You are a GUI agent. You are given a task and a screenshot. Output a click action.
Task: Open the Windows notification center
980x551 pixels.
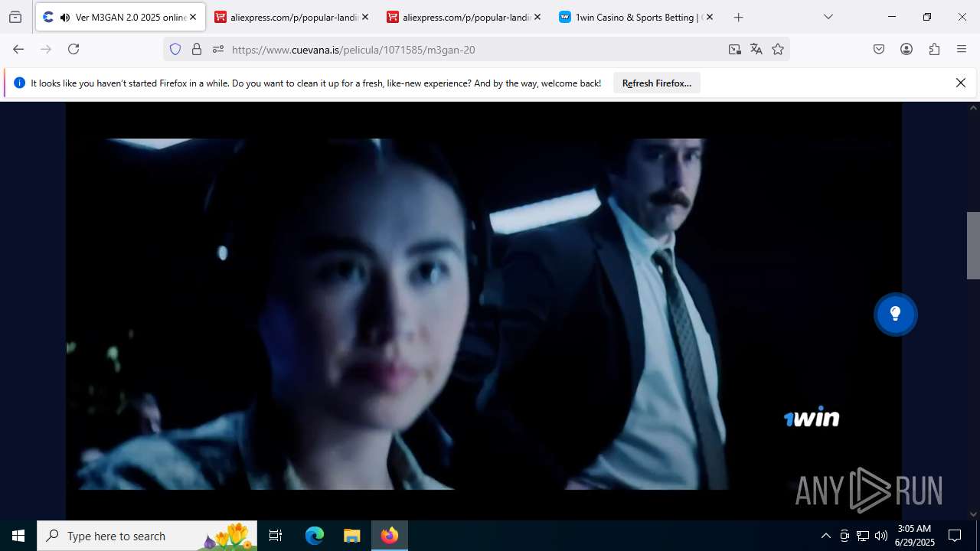(955, 536)
